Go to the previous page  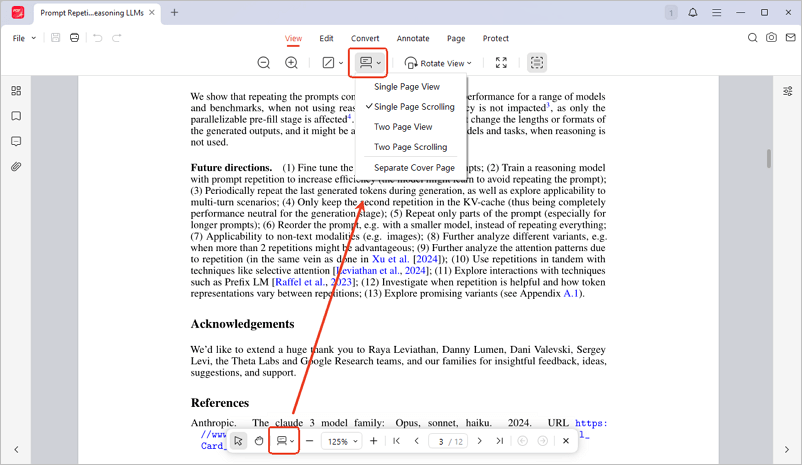point(416,441)
